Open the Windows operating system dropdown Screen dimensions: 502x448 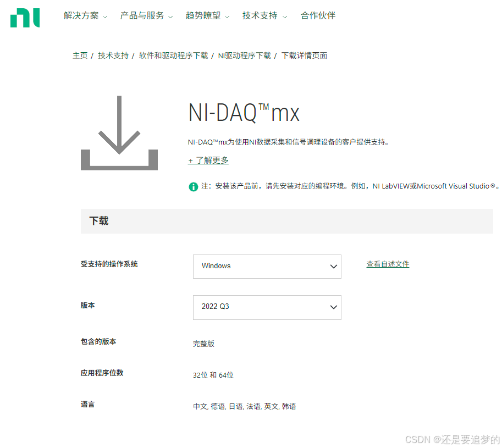tap(267, 267)
